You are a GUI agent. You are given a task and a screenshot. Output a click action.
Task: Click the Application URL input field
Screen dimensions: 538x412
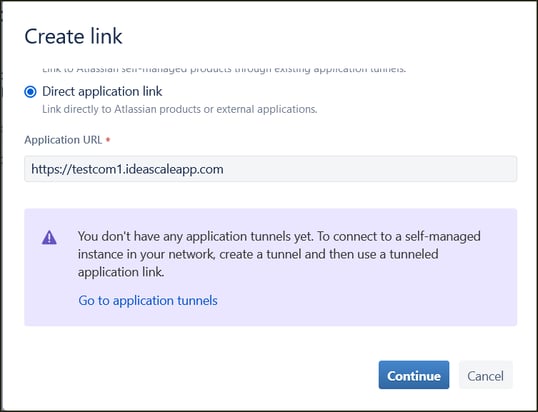[x=270, y=169]
